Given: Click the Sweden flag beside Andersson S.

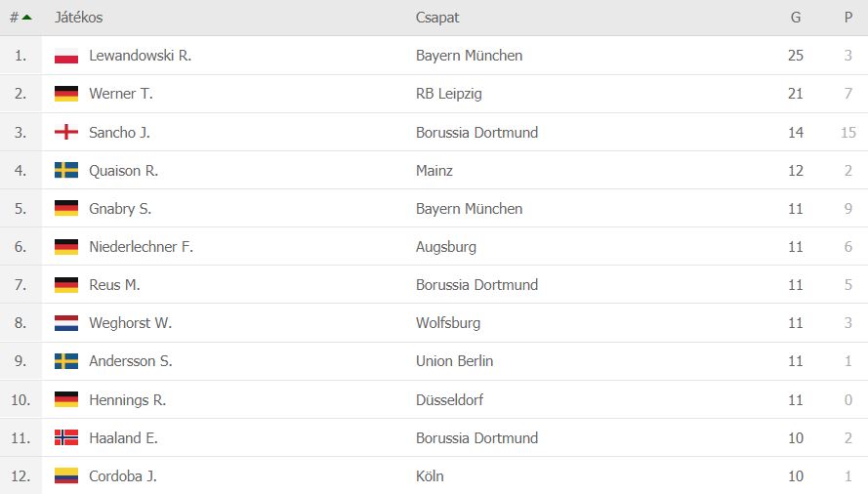Looking at the screenshot, I should pos(65,361).
